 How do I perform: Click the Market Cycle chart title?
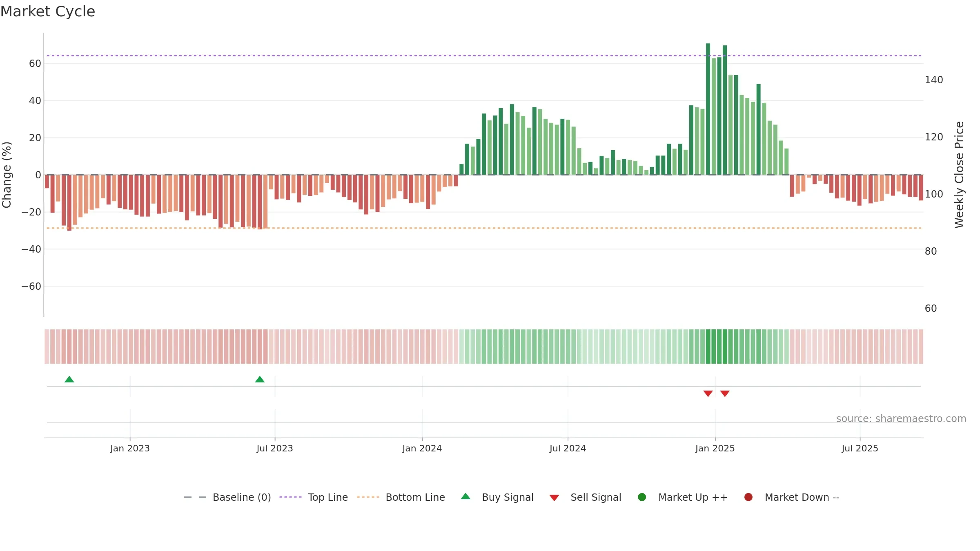(48, 11)
